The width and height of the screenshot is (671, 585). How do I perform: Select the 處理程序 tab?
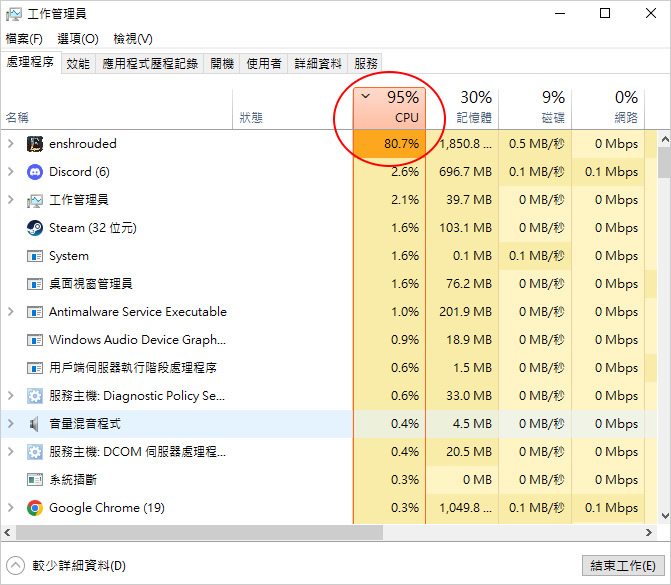point(30,62)
